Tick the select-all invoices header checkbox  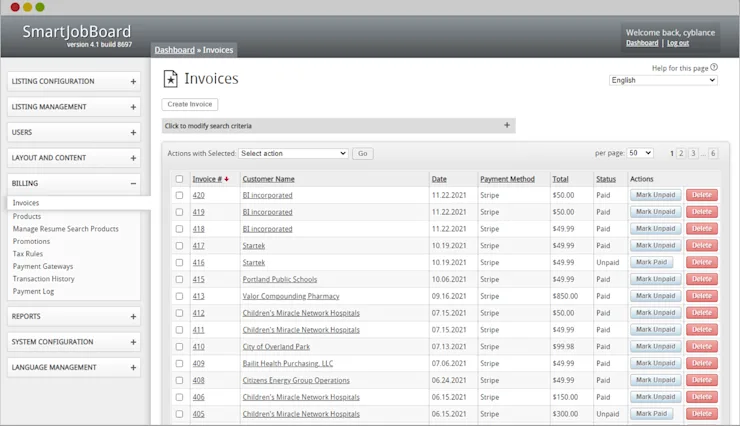(179, 179)
